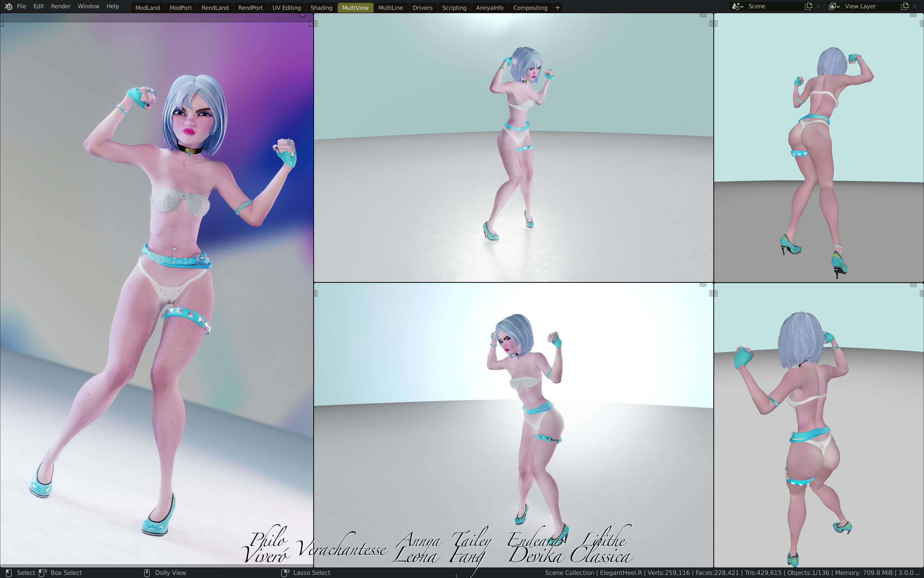Click the Lasso Select mouse icon
Viewport: 924px width, 578px height.
click(x=285, y=573)
